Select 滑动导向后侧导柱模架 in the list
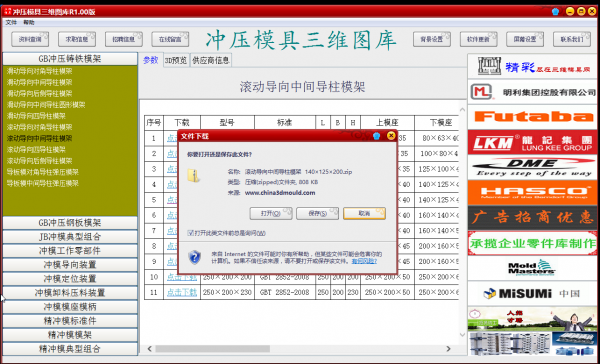The width and height of the screenshot is (600, 364). 39,93
